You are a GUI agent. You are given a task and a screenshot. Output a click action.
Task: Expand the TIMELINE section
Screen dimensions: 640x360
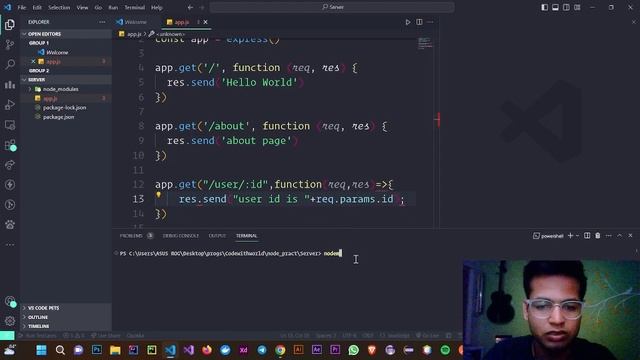66,327
